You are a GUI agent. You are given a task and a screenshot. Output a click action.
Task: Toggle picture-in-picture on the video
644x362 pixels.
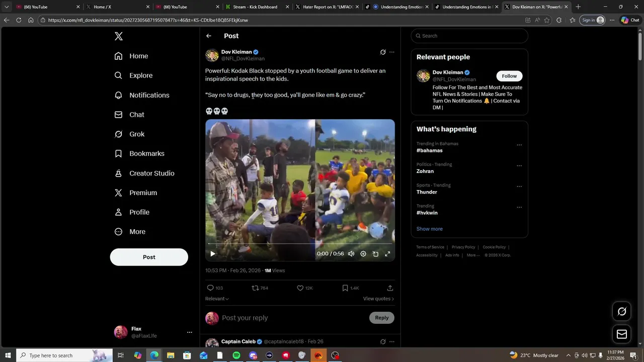point(375,254)
